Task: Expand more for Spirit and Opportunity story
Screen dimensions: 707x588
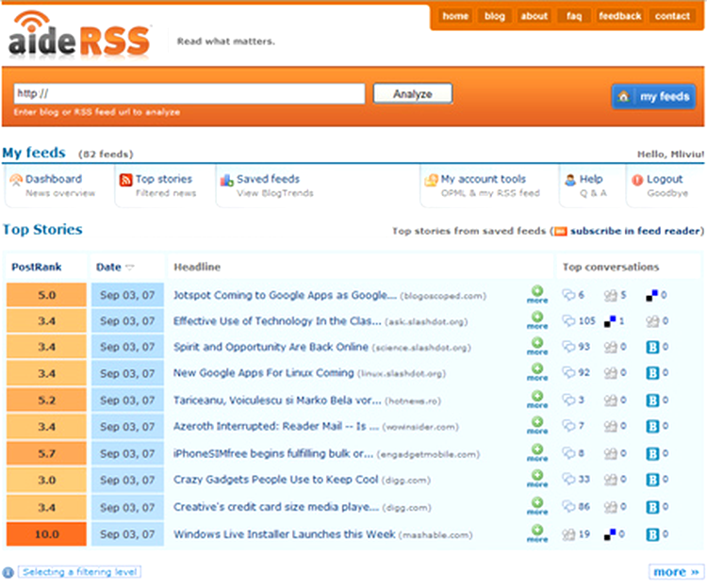Action: 537,346
